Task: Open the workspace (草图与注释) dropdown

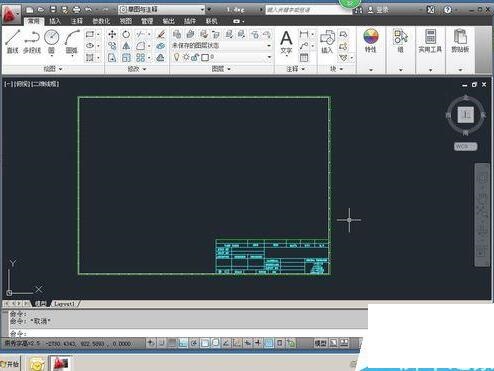Action: pos(162,10)
